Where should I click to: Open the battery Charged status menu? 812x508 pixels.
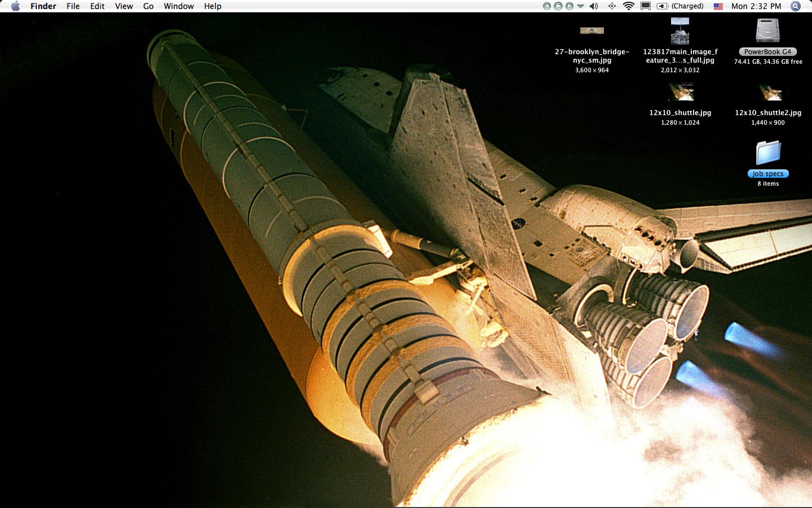point(681,6)
